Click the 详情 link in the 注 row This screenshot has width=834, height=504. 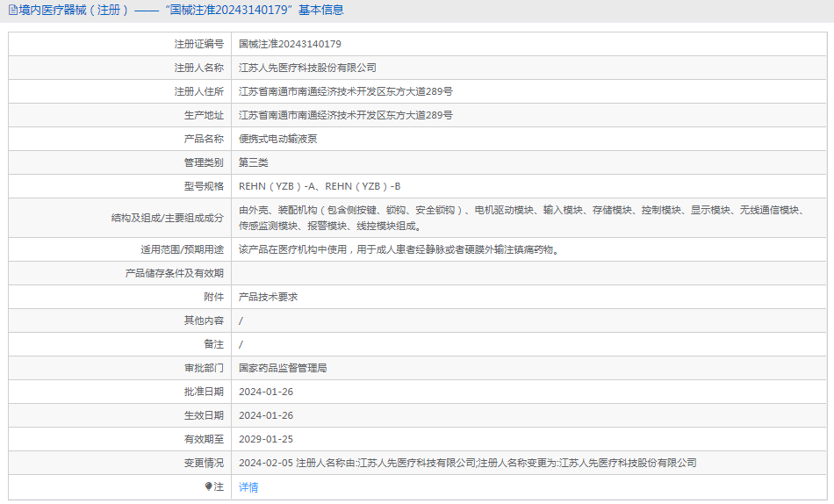248,487
